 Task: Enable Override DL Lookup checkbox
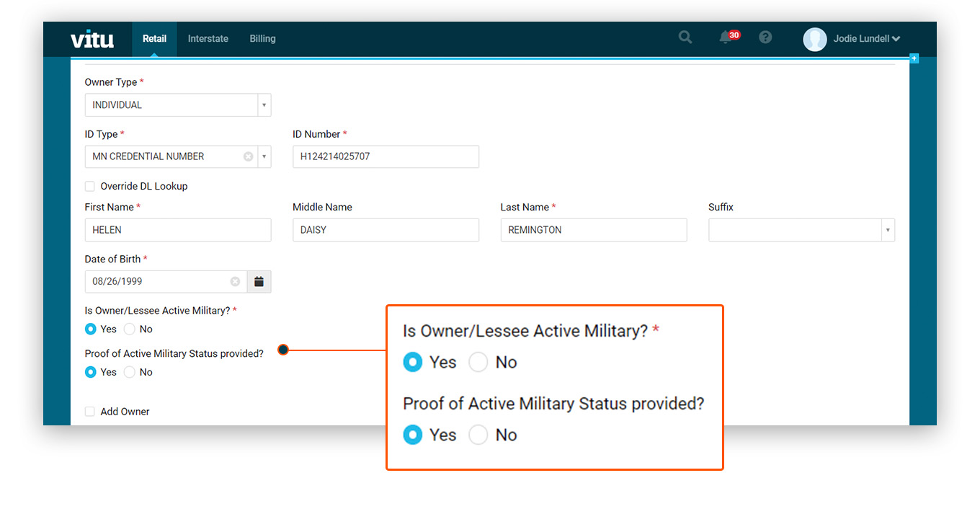(x=90, y=186)
